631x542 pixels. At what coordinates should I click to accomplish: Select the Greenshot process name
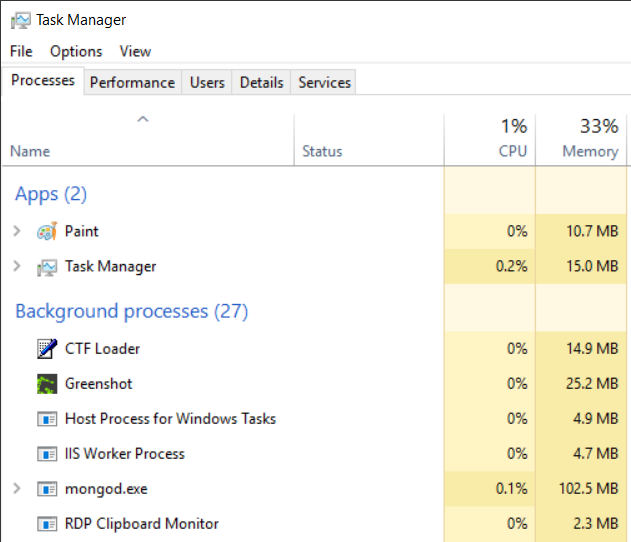[x=99, y=384]
